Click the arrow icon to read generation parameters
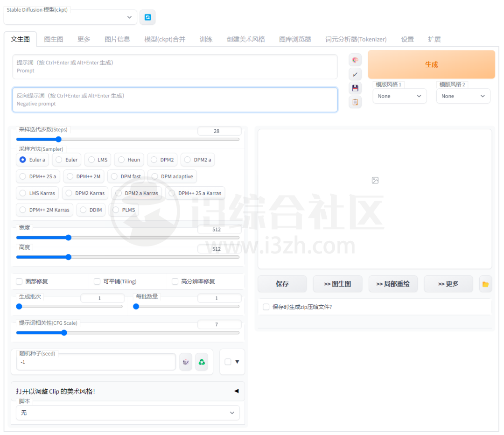The width and height of the screenshot is (504, 435). 355,74
